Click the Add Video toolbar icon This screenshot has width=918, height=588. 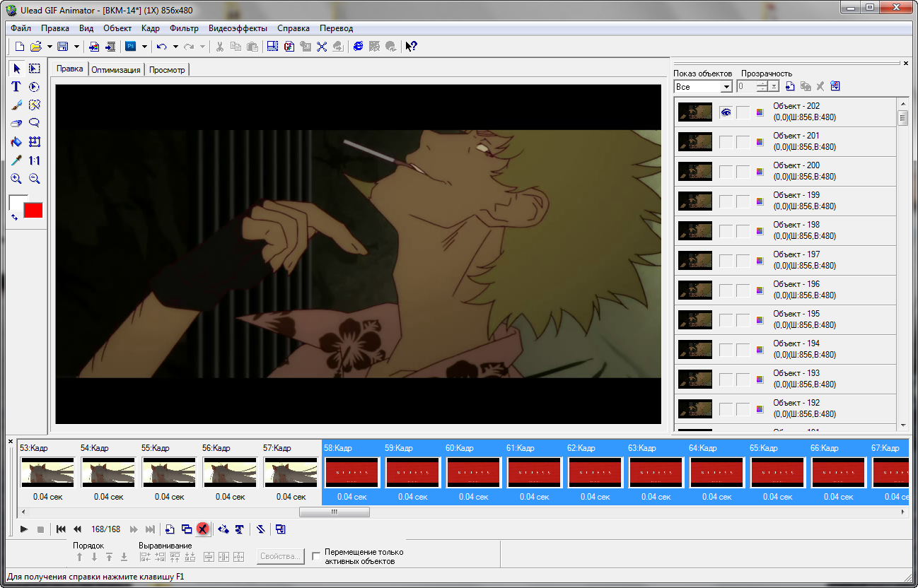[x=110, y=47]
